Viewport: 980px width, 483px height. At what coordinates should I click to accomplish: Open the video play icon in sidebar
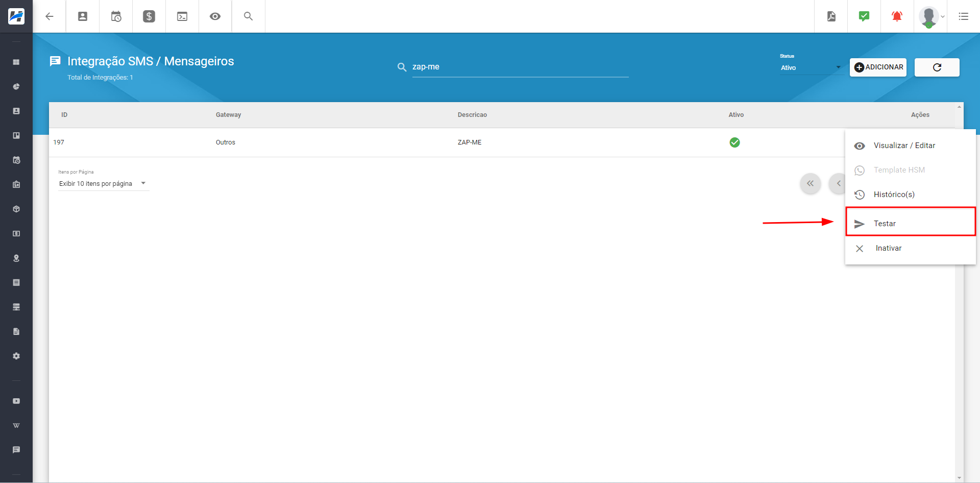(16, 401)
